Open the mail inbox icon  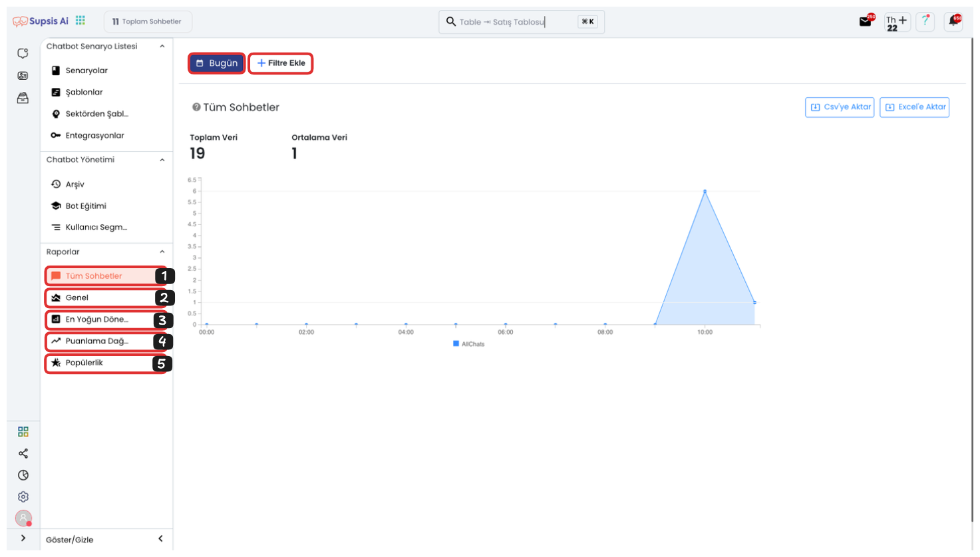pyautogui.click(x=865, y=21)
